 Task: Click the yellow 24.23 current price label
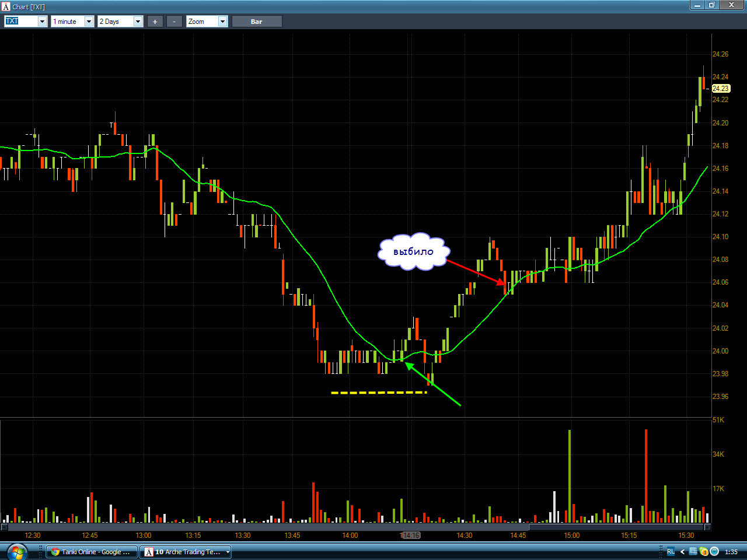tap(721, 89)
